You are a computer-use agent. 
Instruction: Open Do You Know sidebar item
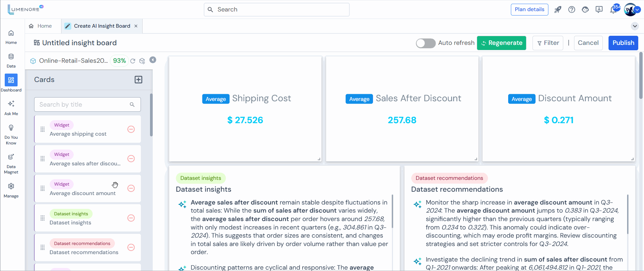pyautogui.click(x=11, y=134)
